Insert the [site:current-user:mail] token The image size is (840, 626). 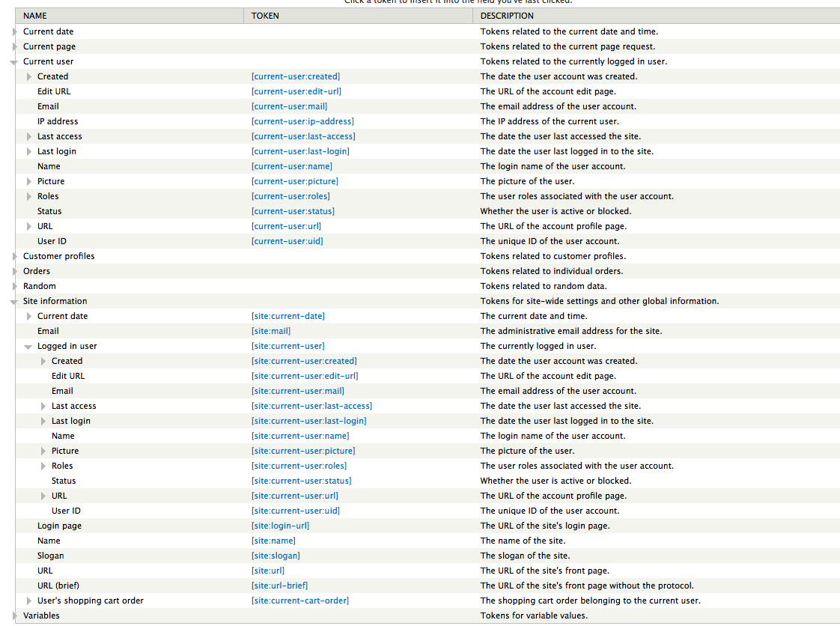tap(298, 391)
